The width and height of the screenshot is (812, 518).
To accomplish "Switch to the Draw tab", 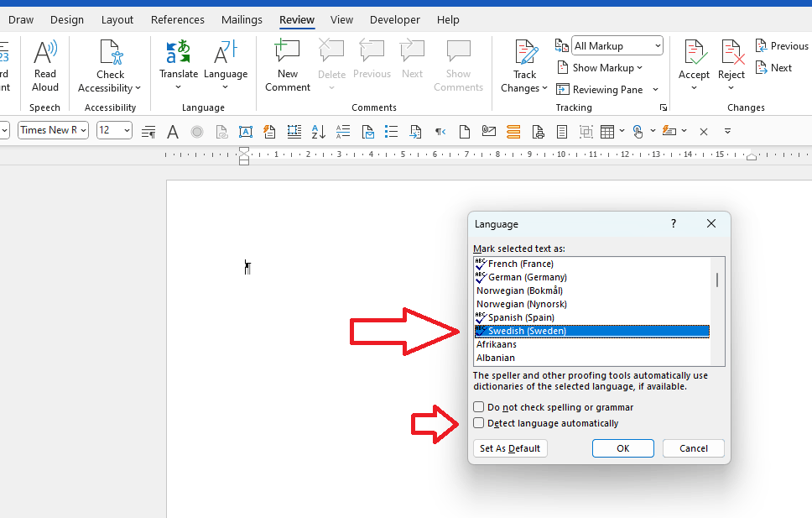I will pyautogui.click(x=21, y=19).
